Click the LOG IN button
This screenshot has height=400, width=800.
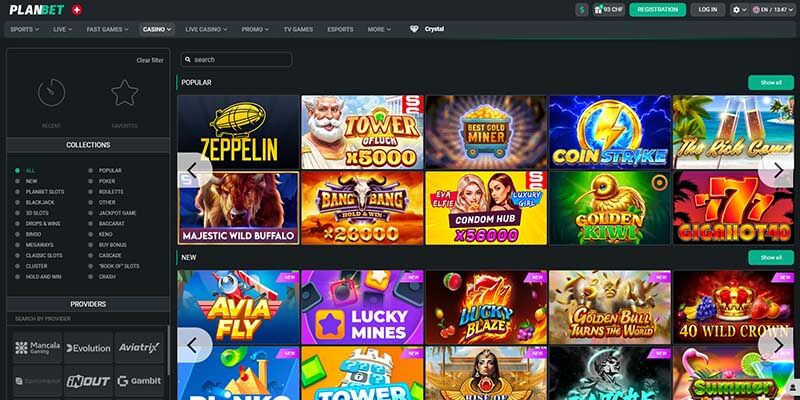(x=708, y=10)
